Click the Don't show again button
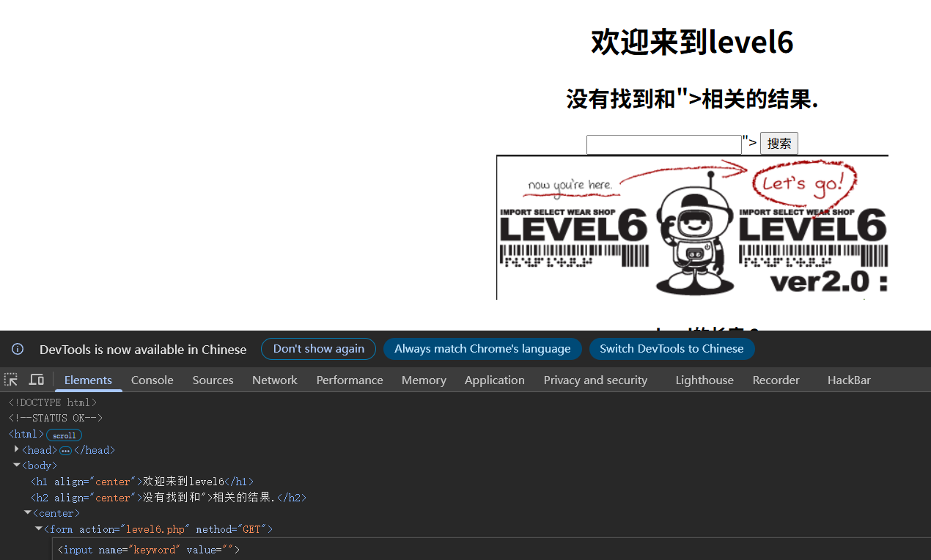This screenshot has height=560, width=931. tap(318, 349)
